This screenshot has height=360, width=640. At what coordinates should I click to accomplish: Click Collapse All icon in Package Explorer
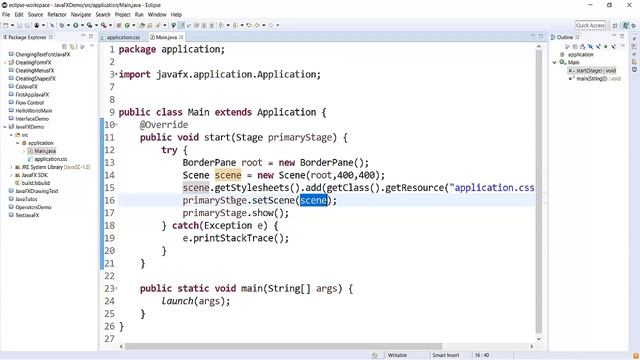coord(64,47)
